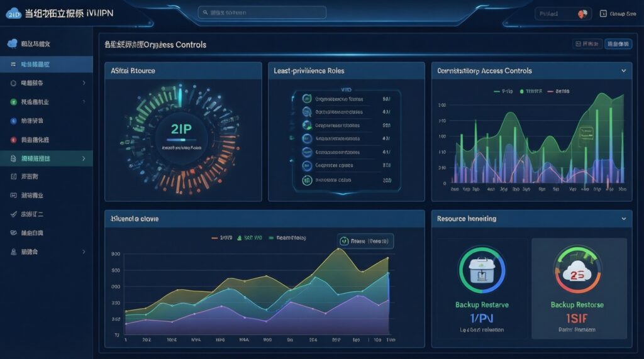Screen dimensions: 644x359
Task: Click the colorful avatar icon in header
Action: pyautogui.click(x=582, y=13)
